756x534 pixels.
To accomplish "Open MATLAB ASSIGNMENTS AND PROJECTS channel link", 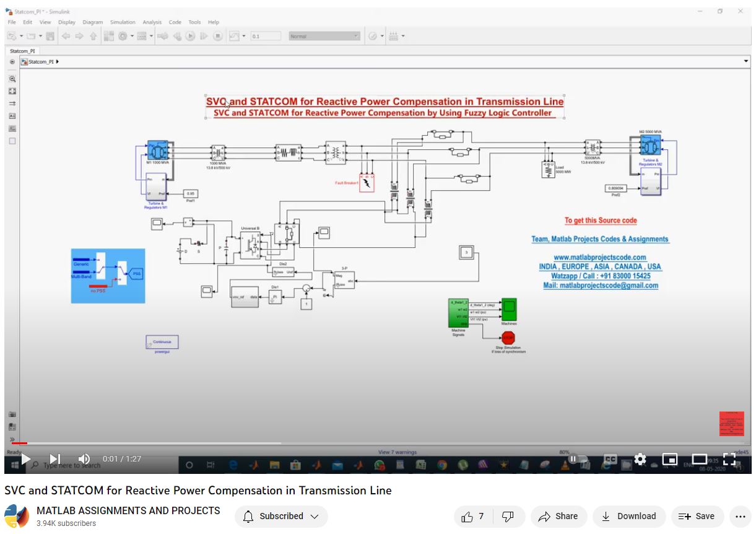I will [128, 510].
